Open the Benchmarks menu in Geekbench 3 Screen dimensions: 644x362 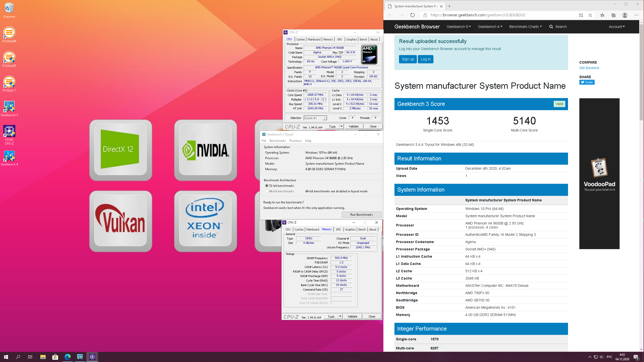tap(278, 141)
